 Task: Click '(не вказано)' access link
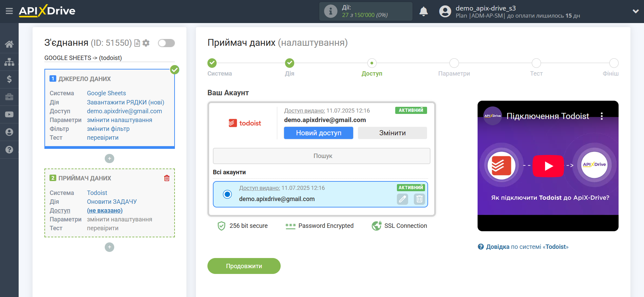pyautogui.click(x=105, y=211)
